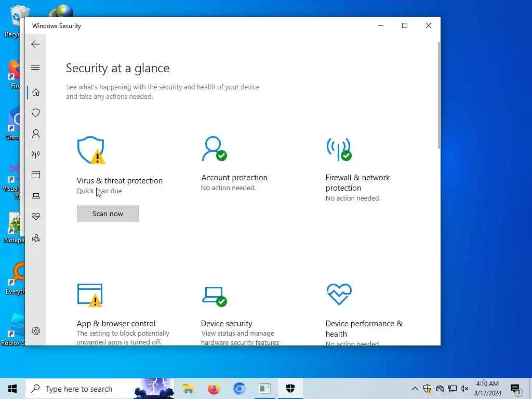The image size is (532, 399).
Task: Maximize the Windows Security window
Action: tap(404, 26)
